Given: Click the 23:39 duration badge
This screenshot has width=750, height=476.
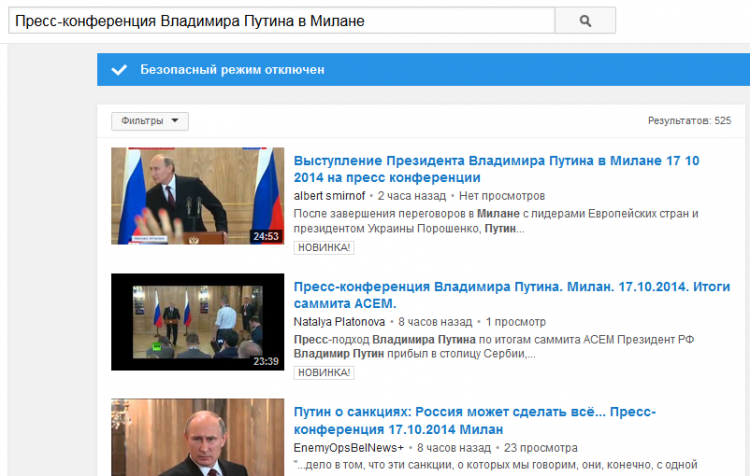Looking at the screenshot, I should click(266, 361).
